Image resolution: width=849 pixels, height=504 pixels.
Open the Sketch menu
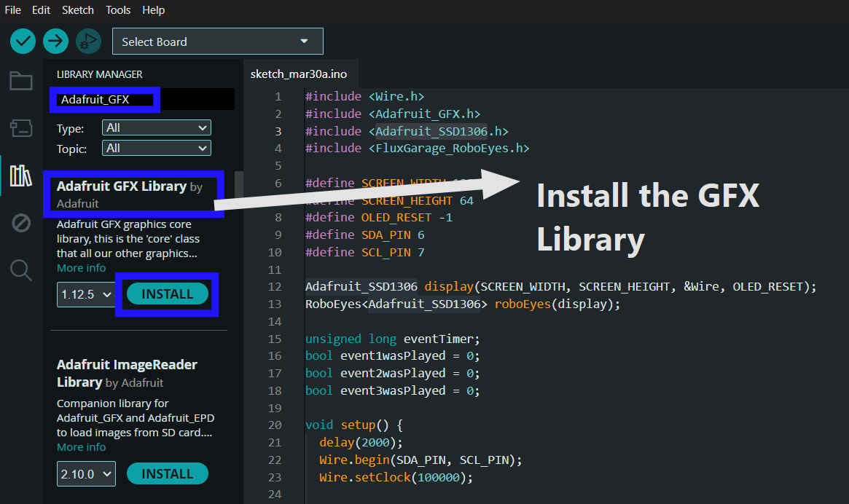[77, 9]
